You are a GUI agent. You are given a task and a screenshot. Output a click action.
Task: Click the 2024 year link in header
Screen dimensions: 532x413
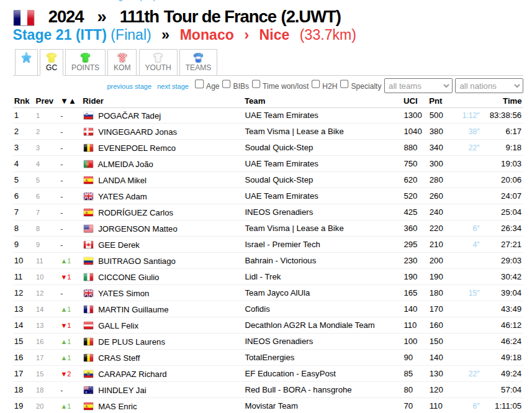click(x=66, y=17)
